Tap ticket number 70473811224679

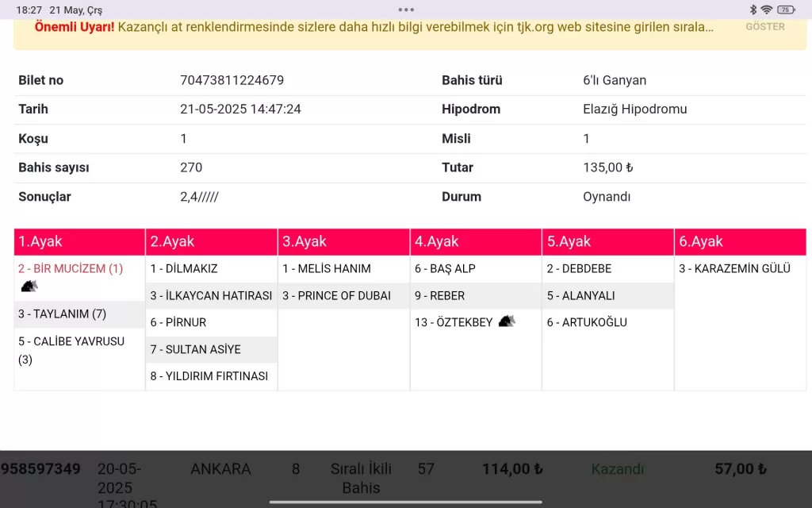232,80
